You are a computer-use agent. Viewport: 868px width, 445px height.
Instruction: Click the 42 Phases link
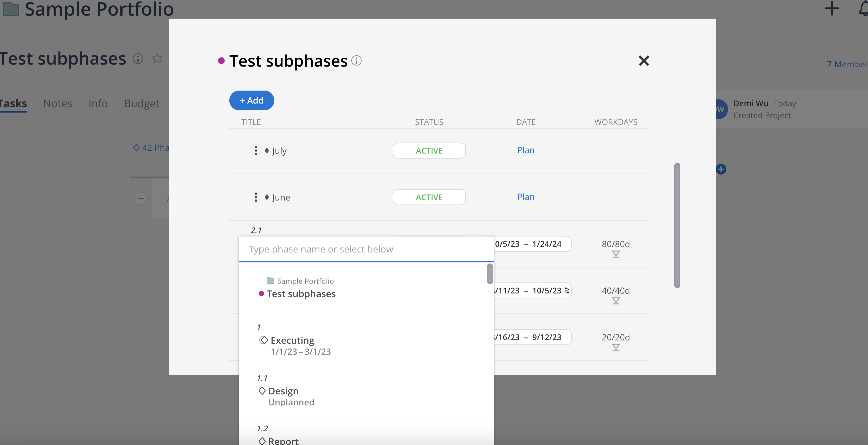click(x=152, y=148)
